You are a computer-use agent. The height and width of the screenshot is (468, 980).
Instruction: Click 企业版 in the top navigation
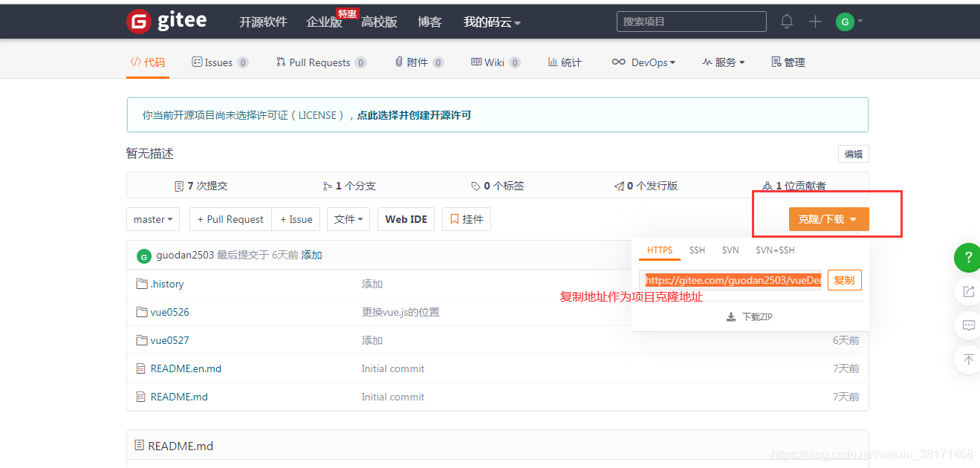click(x=324, y=22)
